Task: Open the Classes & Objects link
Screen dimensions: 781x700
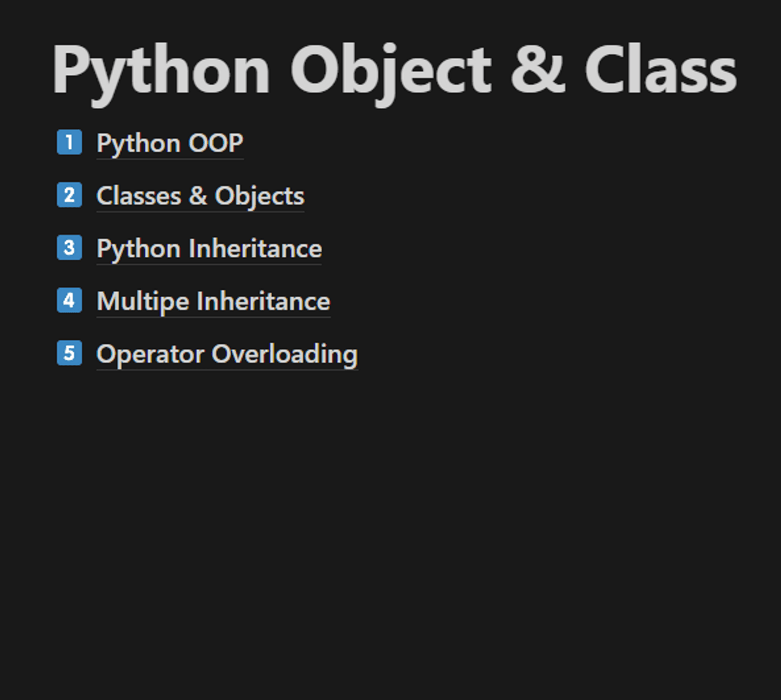Action: [x=200, y=196]
